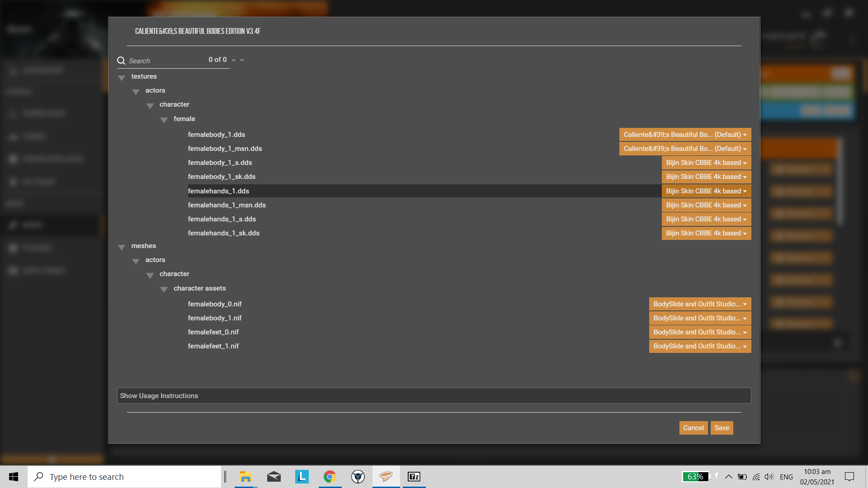Click the character assets folder label
The height and width of the screenshot is (488, 868).
pyautogui.click(x=200, y=288)
